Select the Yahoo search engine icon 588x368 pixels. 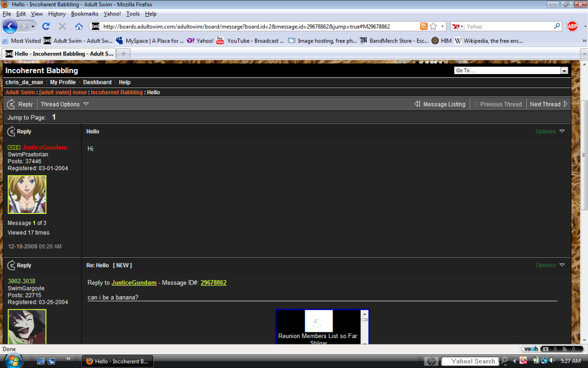[x=456, y=26]
